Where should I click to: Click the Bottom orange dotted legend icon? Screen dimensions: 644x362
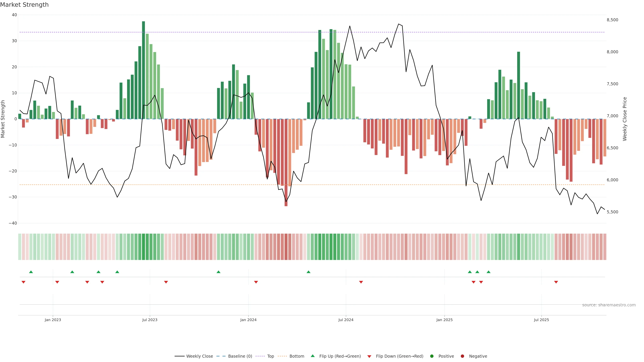(x=282, y=356)
